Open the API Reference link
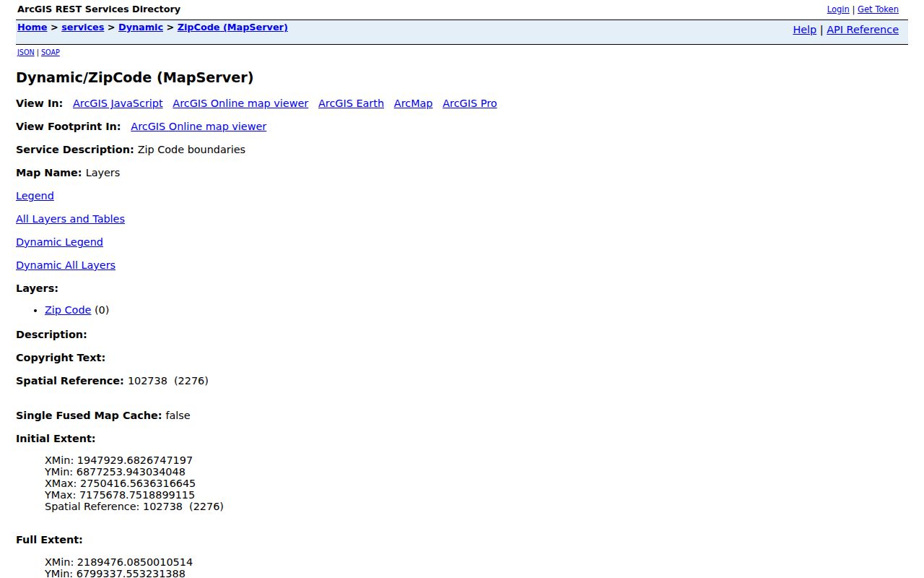Image resolution: width=924 pixels, height=578 pixels. click(x=863, y=30)
